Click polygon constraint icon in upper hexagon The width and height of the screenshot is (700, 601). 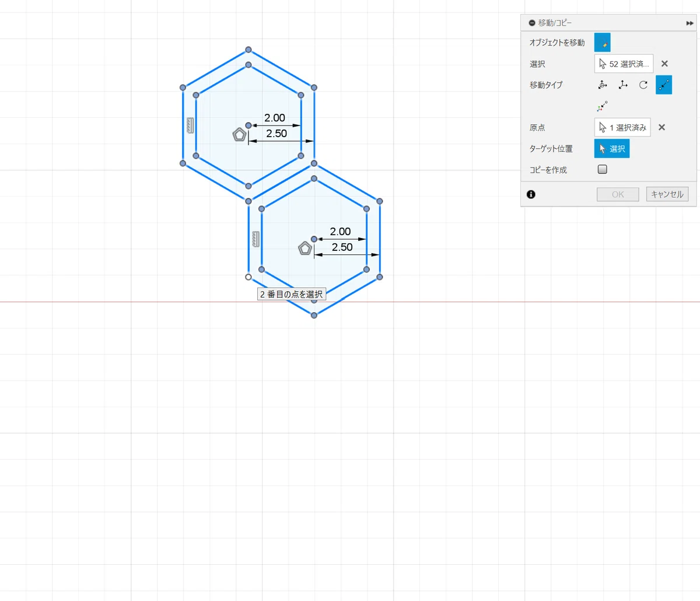pyautogui.click(x=239, y=135)
